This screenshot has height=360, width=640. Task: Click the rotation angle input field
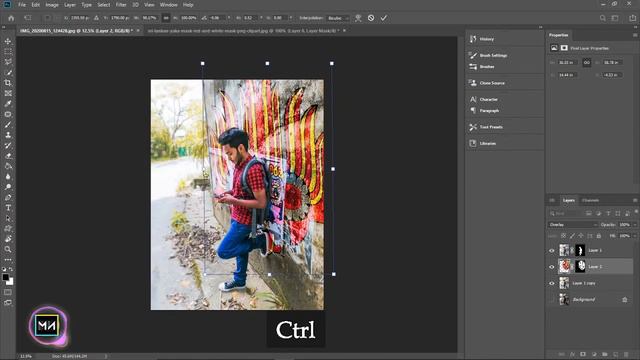click(x=217, y=18)
